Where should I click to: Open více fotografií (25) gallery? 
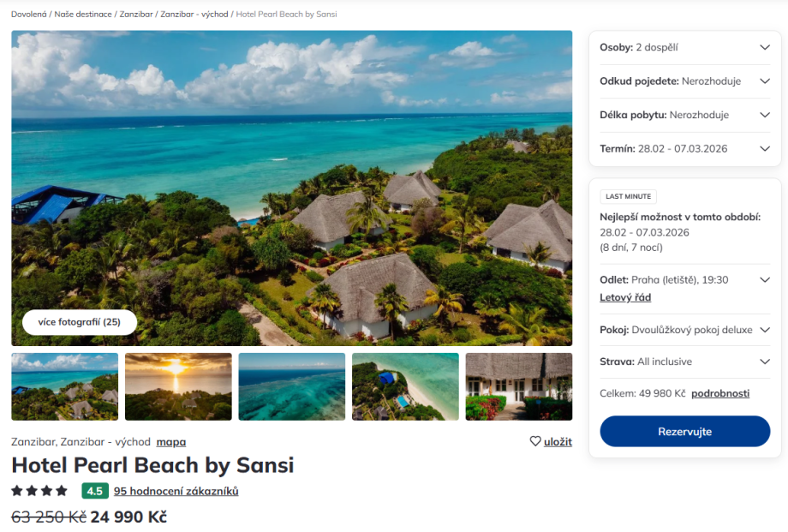point(79,322)
